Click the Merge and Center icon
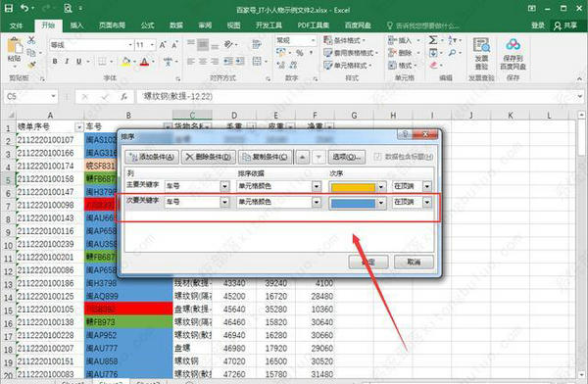 click(257, 61)
